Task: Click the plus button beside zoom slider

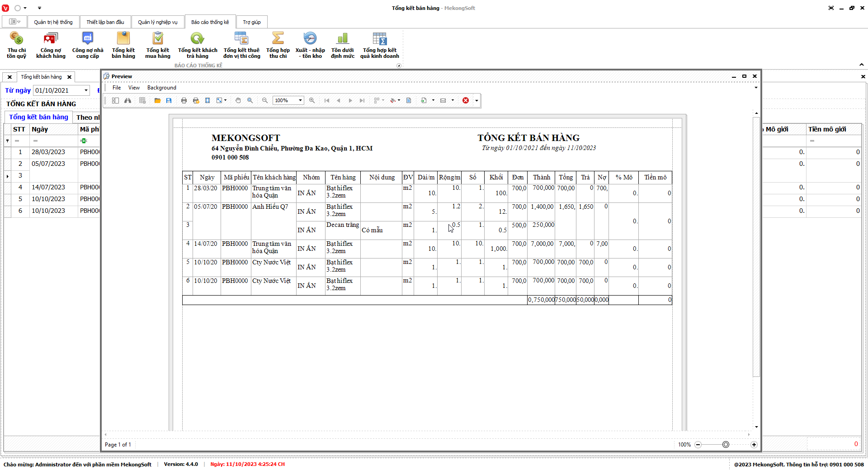Action: [x=754, y=445]
